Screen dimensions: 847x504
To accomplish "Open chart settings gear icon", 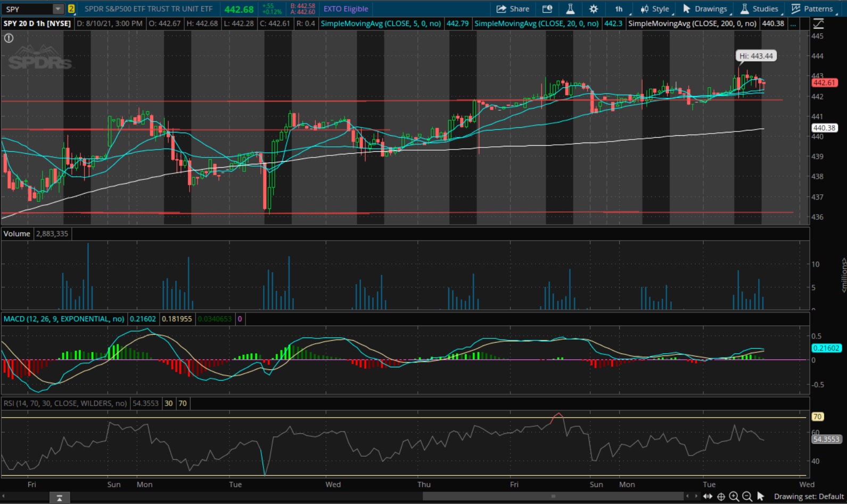I will (593, 9).
